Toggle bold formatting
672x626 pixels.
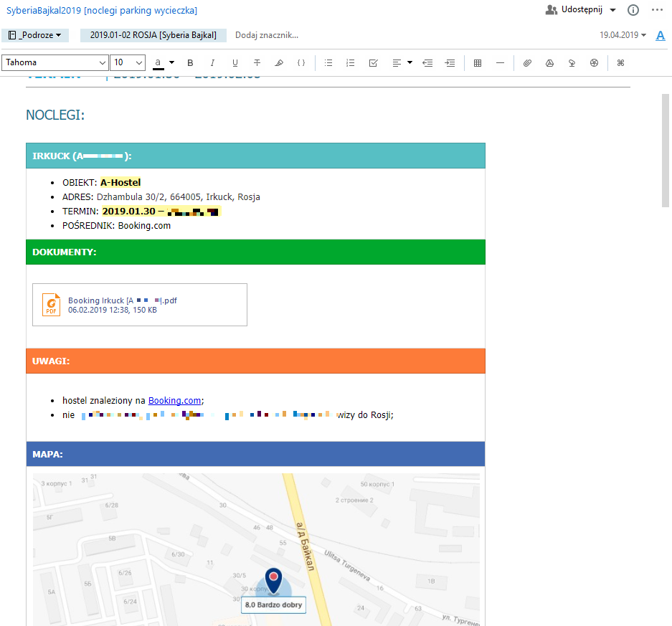190,63
